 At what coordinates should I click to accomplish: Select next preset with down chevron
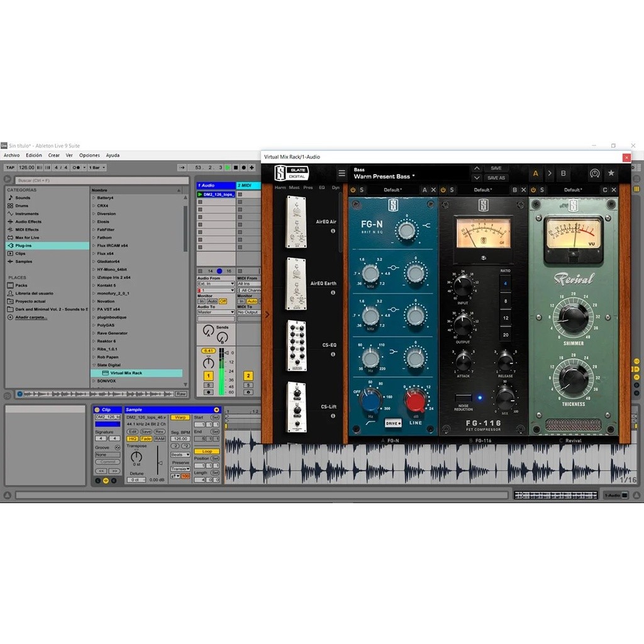[x=477, y=178]
